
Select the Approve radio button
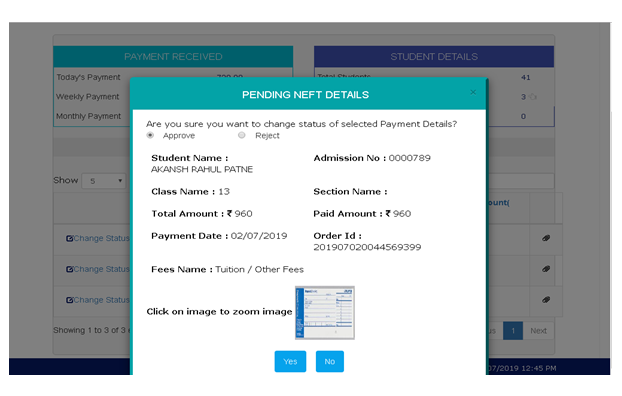pyautogui.click(x=150, y=135)
